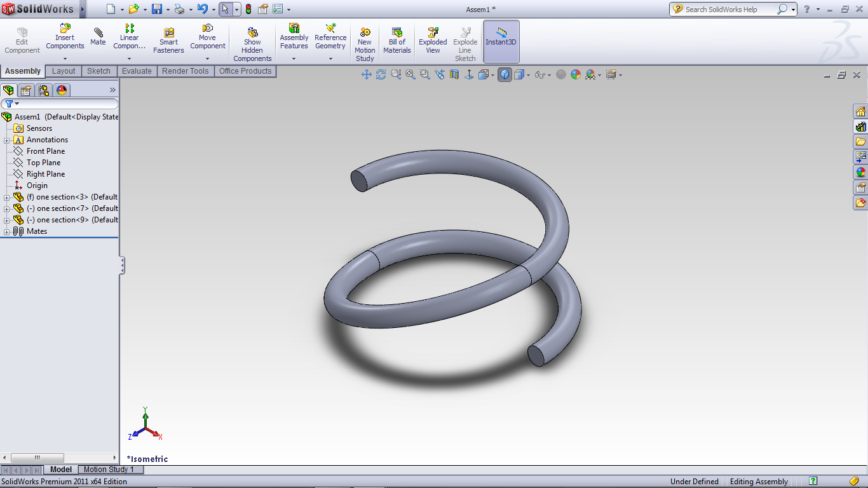Viewport: 868px width, 488px height.
Task: Click the New document icon
Action: [x=111, y=9]
